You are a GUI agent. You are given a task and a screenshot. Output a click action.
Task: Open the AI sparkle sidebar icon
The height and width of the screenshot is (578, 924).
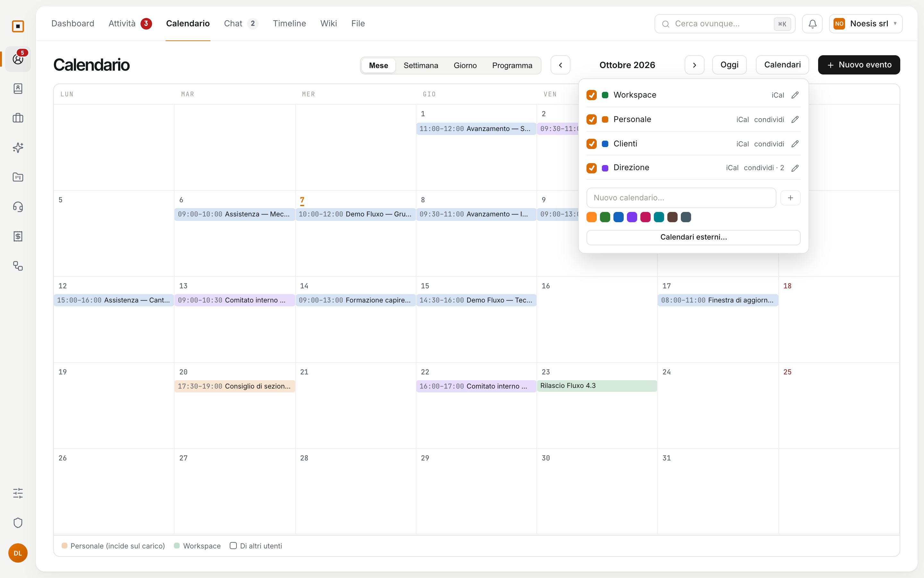(x=18, y=148)
